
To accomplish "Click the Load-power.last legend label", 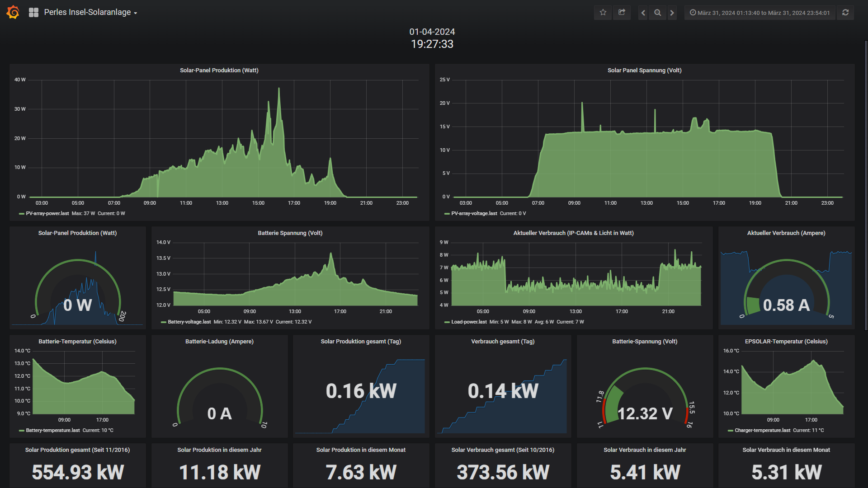I will tap(469, 322).
